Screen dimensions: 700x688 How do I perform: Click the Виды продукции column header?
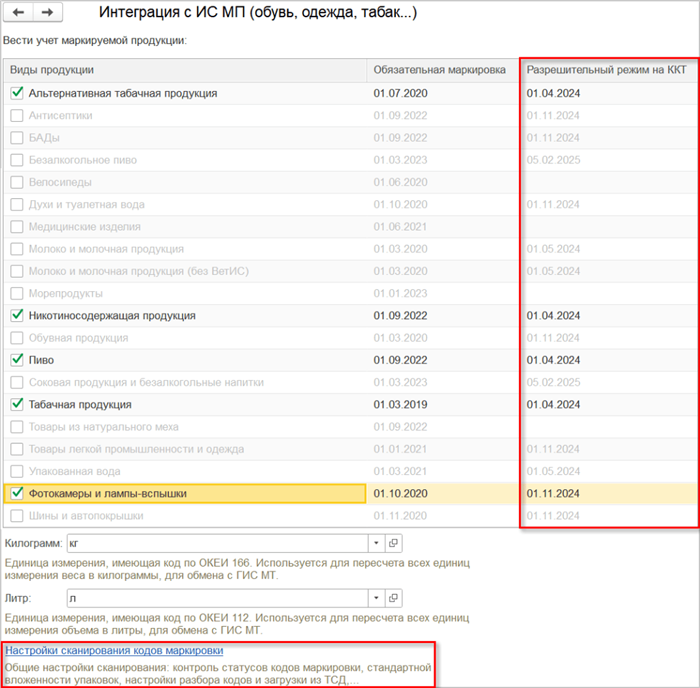coord(185,70)
